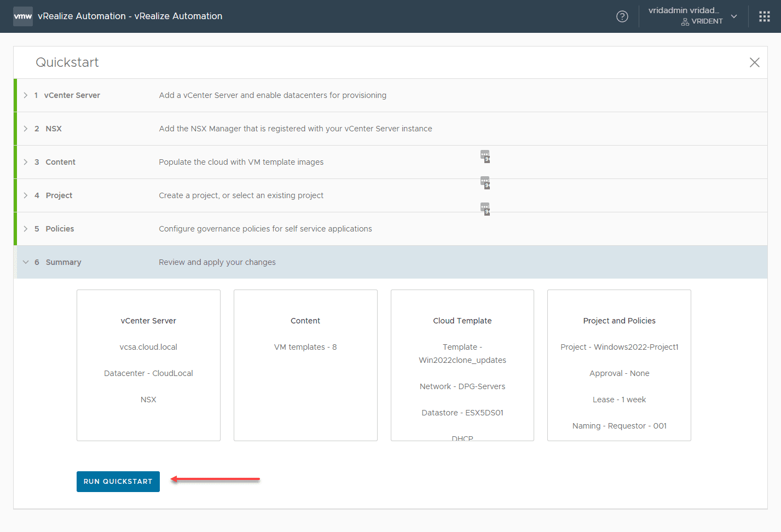Select the step 1 title vCenter Server
Viewport: 781px width, 532px height.
coord(72,95)
